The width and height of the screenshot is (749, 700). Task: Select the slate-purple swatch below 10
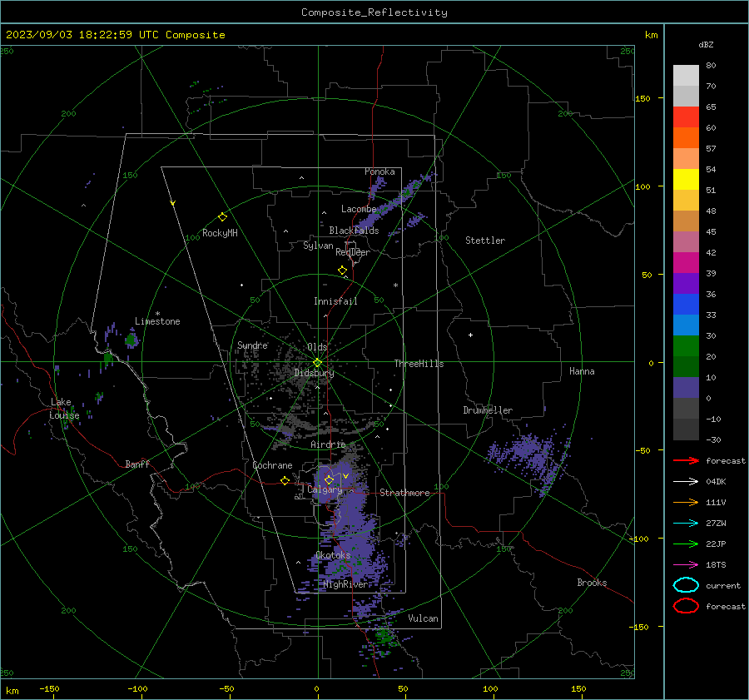(x=686, y=388)
